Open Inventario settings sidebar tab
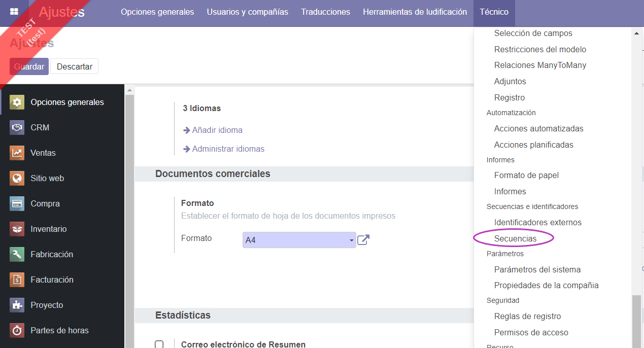Image resolution: width=644 pixels, height=348 pixels. pos(62,229)
